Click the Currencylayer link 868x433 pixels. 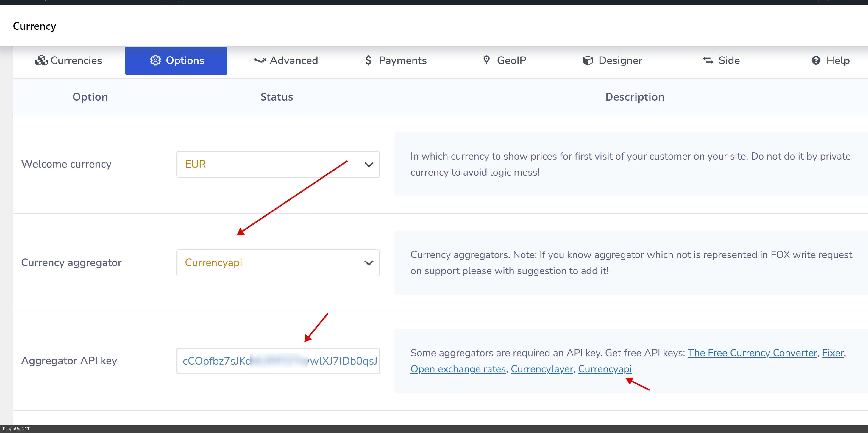[x=541, y=369]
